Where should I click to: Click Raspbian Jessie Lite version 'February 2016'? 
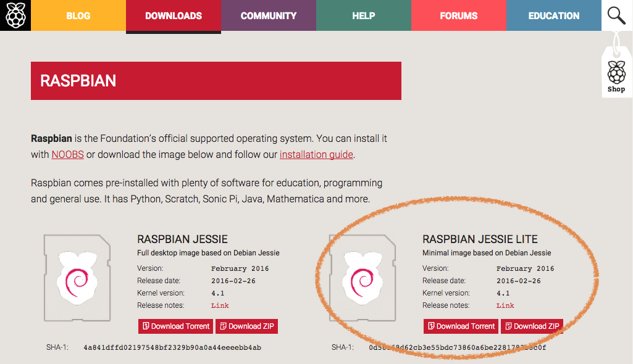(x=525, y=268)
